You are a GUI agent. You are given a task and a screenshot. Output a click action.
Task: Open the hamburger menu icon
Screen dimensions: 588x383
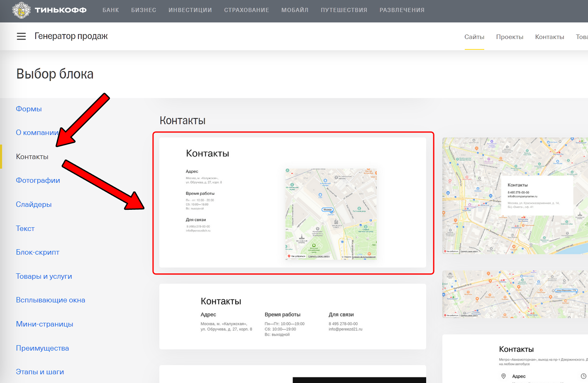(21, 37)
